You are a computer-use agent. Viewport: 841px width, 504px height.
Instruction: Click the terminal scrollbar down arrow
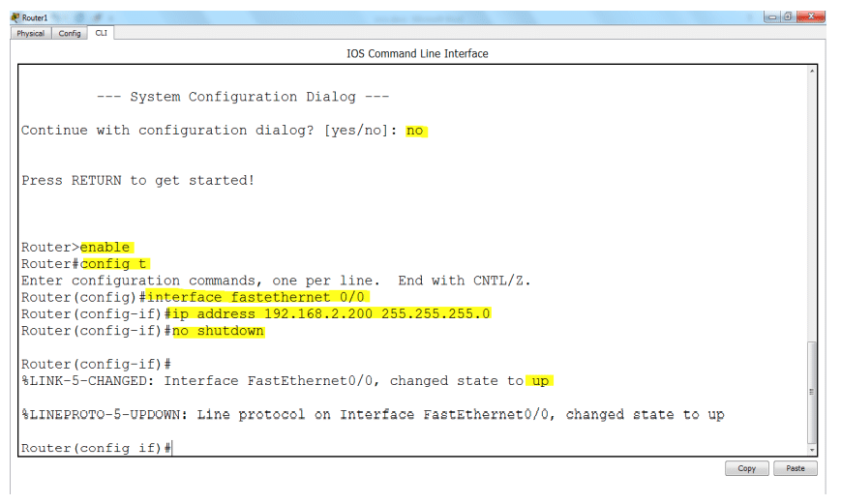[813, 450]
